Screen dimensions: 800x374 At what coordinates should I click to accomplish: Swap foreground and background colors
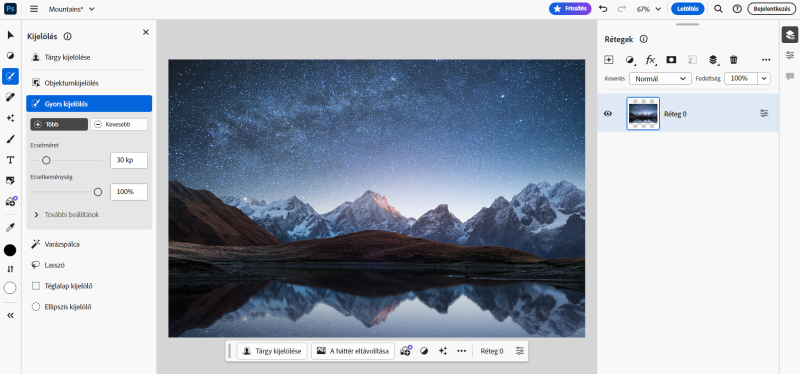coord(10,269)
